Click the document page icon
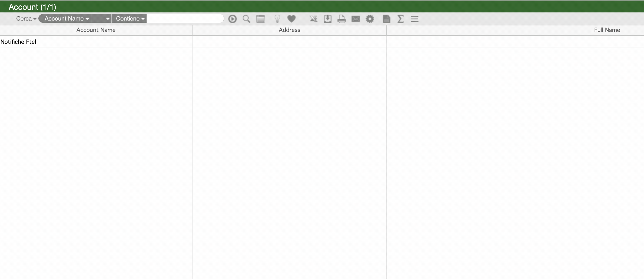Image resolution: width=644 pixels, height=279 pixels. [x=387, y=19]
